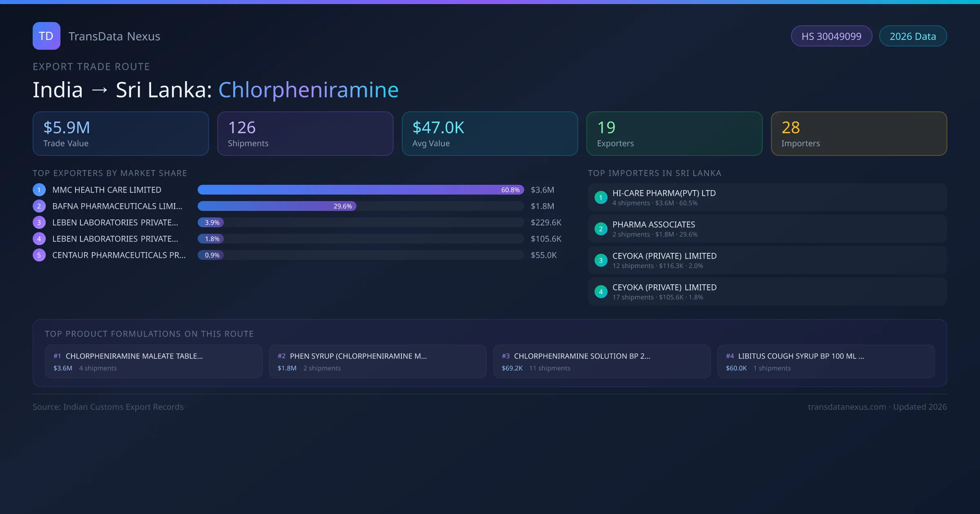980x514 pixels.
Task: Open #1 Chlorpheniramine Maleate Table formulation card
Action: click(153, 361)
